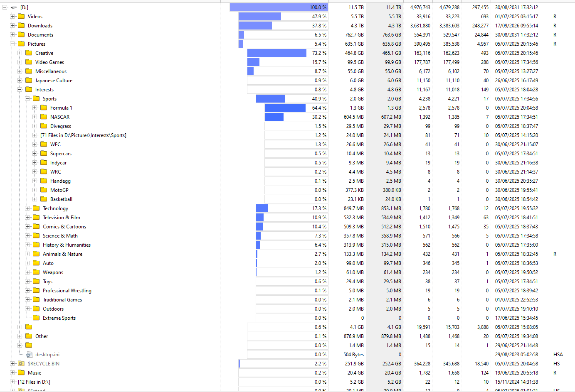Select the Outdoors folder row
The height and width of the screenshot is (392, 575).
(x=53, y=309)
